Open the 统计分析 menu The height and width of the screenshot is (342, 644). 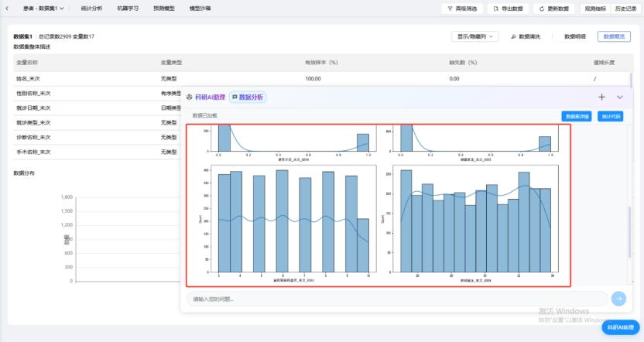click(x=91, y=9)
